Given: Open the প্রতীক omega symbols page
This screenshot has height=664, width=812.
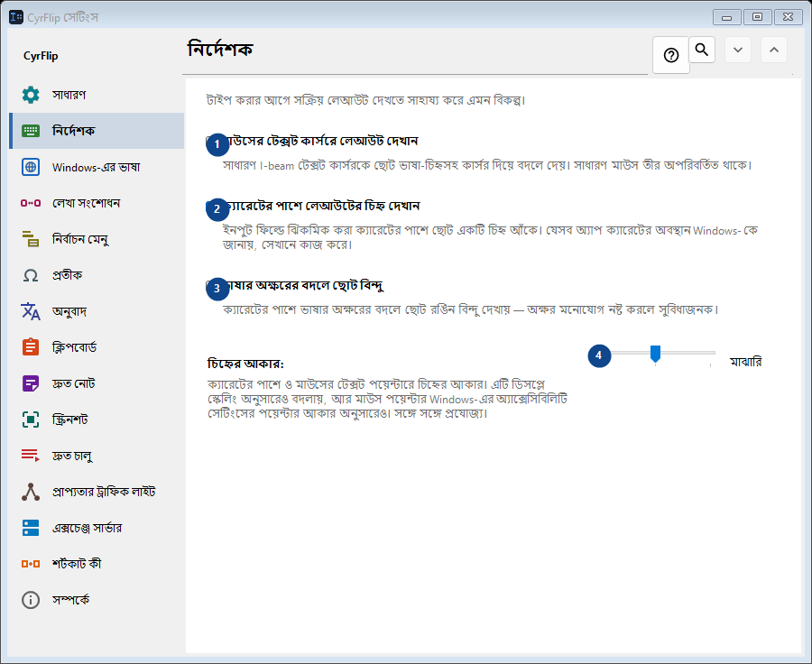Looking at the screenshot, I should click(x=97, y=275).
